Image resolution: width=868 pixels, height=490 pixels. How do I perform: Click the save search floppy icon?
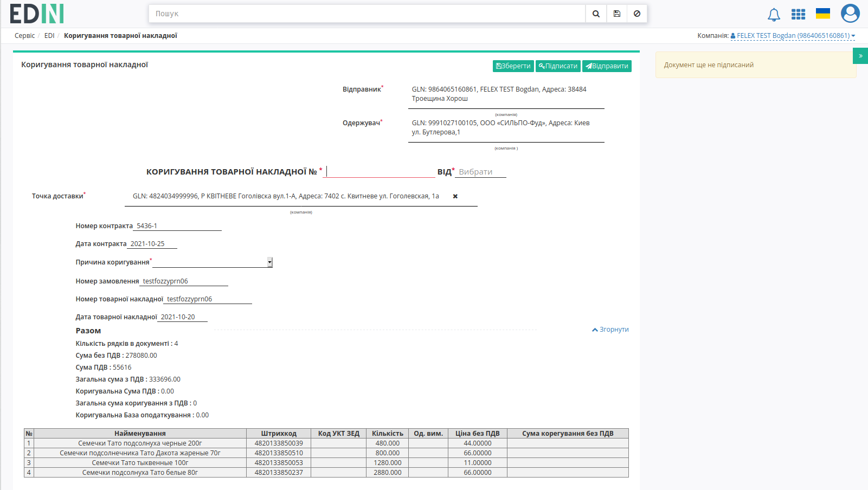pos(617,14)
